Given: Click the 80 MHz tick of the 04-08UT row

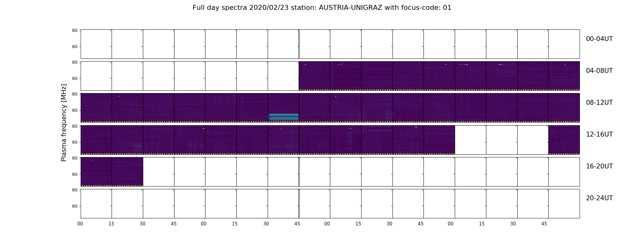Looking at the screenshot, I should pyautogui.click(x=75, y=62).
